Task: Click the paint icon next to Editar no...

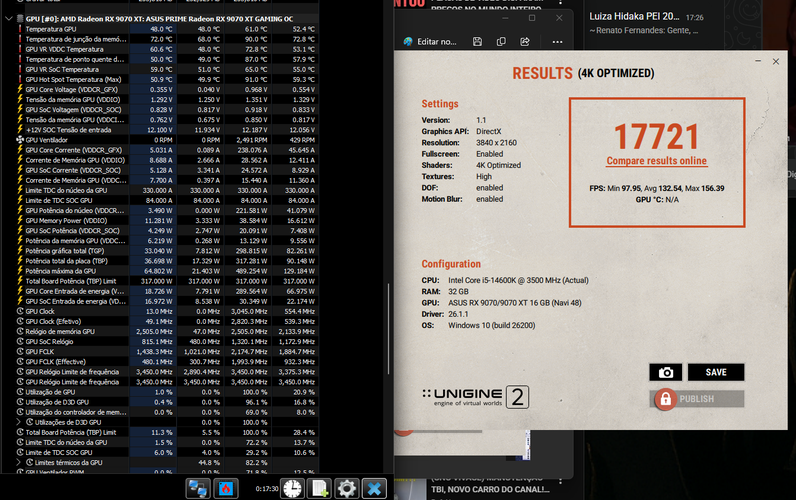Action: 408,42
